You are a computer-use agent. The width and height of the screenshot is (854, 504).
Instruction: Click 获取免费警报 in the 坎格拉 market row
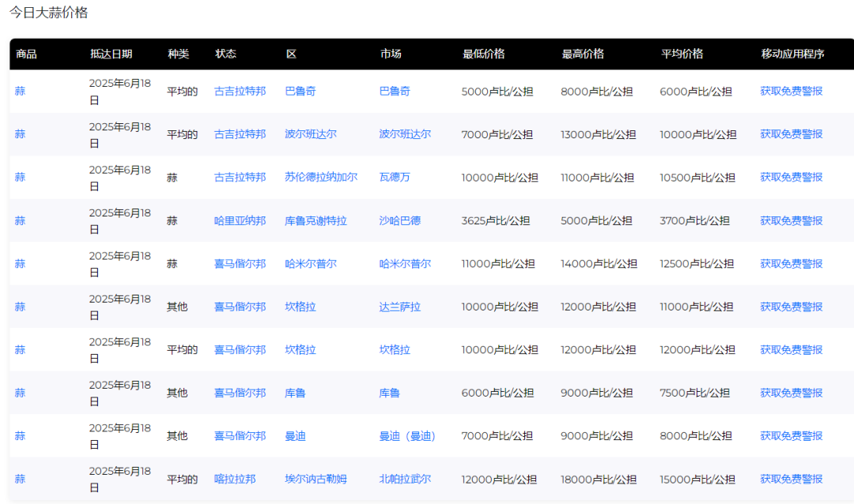[x=791, y=350]
